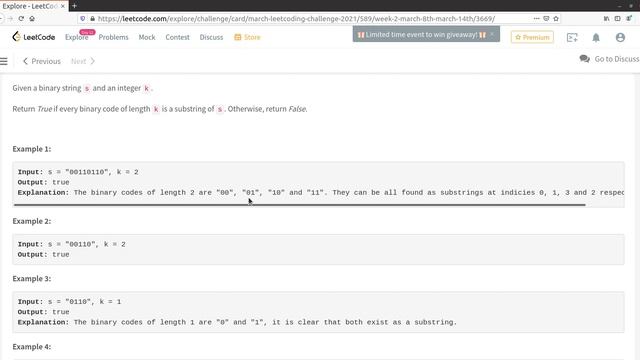Click 'Return True if every binary code' sentence
The width and height of the screenshot is (640, 360).
[160, 109]
